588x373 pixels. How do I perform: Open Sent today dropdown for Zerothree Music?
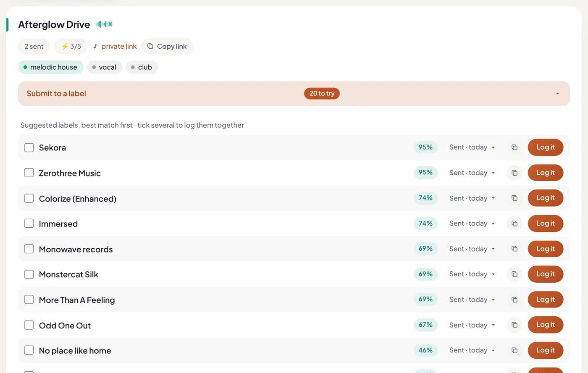tap(472, 173)
